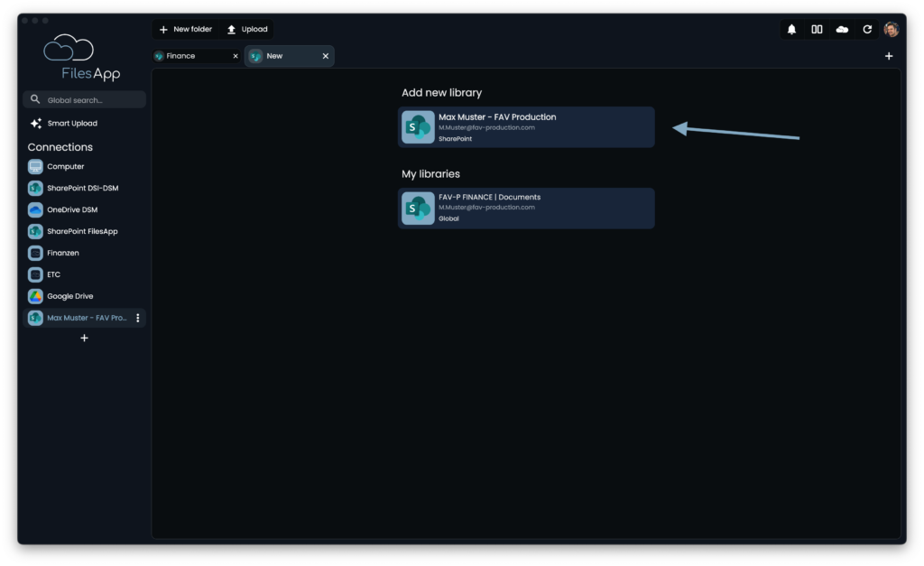This screenshot has height=566, width=924.
Task: Open the Computer connection
Action: 84,167
